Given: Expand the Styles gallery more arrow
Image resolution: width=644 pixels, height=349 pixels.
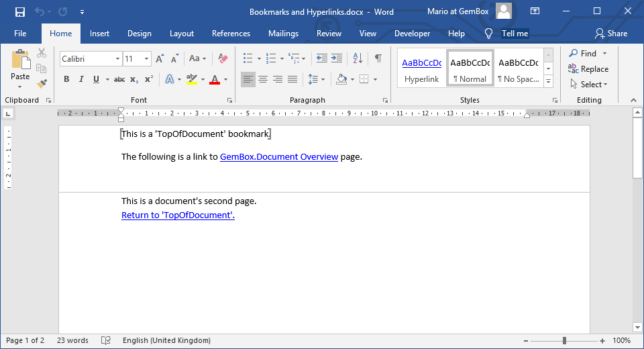Looking at the screenshot, I should click(548, 82).
